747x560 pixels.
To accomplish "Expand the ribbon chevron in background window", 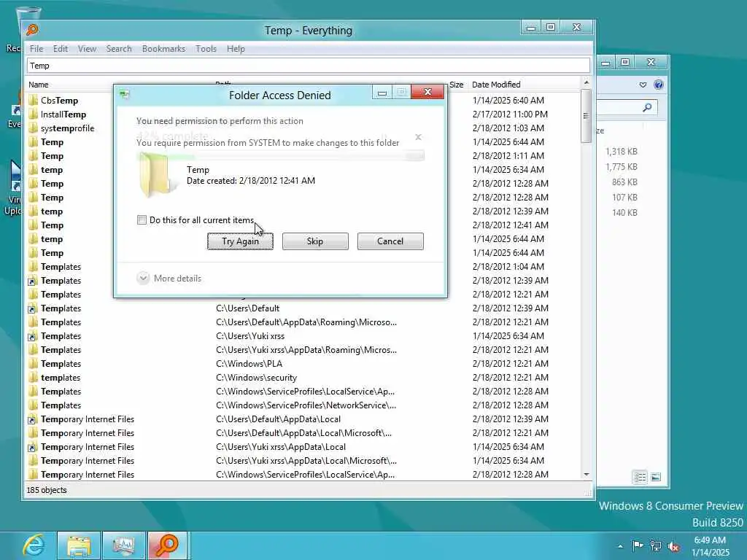I will pyautogui.click(x=643, y=85).
